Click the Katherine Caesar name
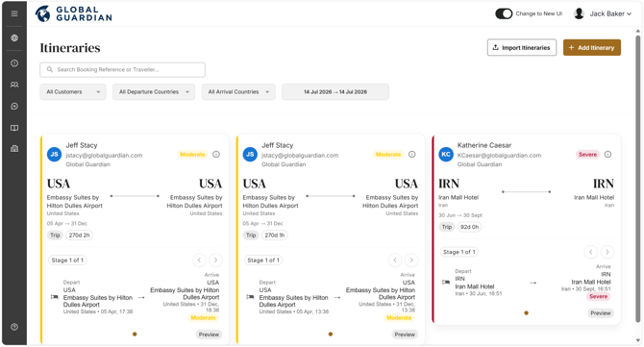This screenshot has width=644, height=347. 484,145
